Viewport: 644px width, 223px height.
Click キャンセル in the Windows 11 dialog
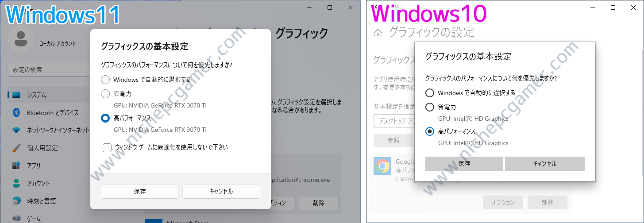click(221, 192)
